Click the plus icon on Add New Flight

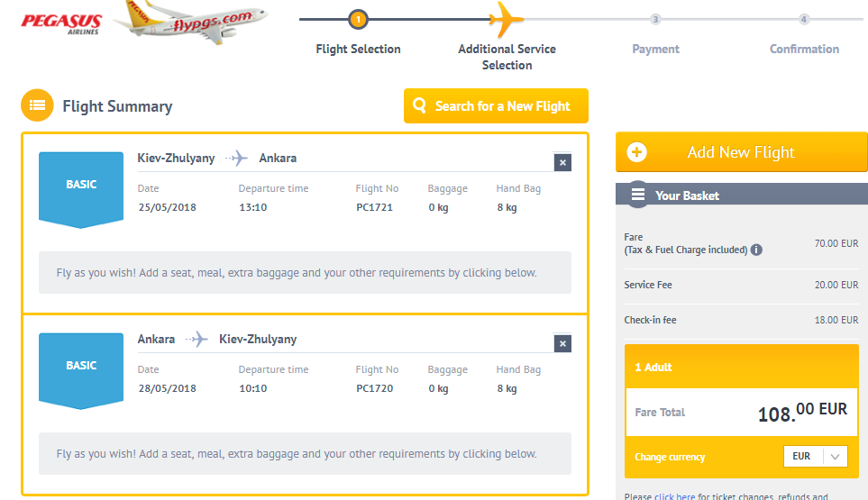[636, 152]
